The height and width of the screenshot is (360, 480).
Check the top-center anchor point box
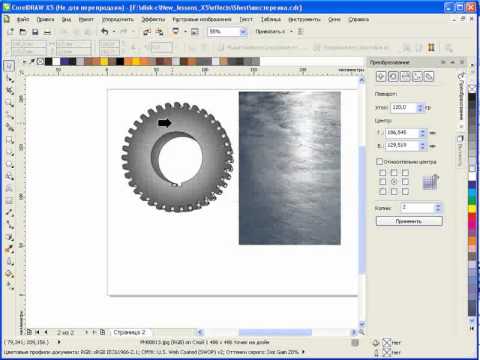pyautogui.click(x=394, y=173)
